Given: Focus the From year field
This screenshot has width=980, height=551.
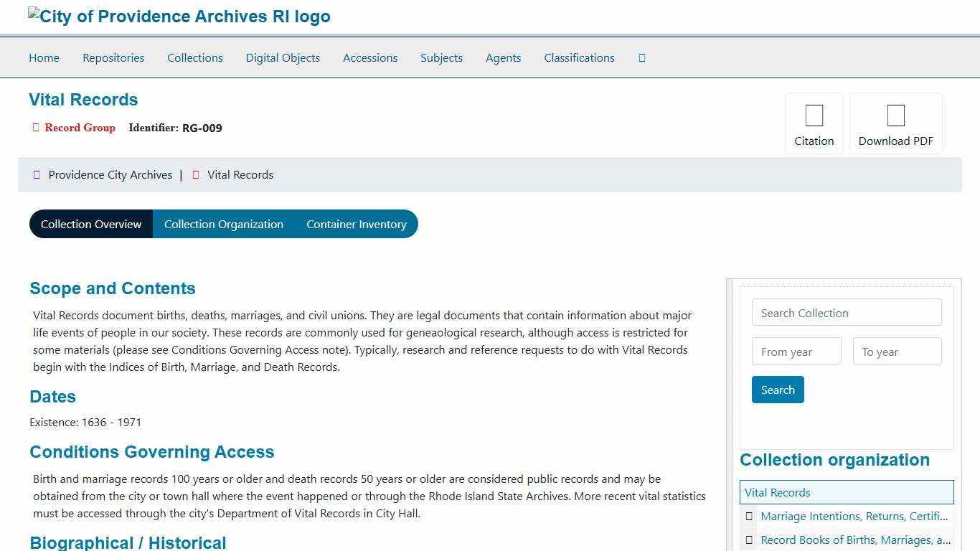Looking at the screenshot, I should point(796,352).
